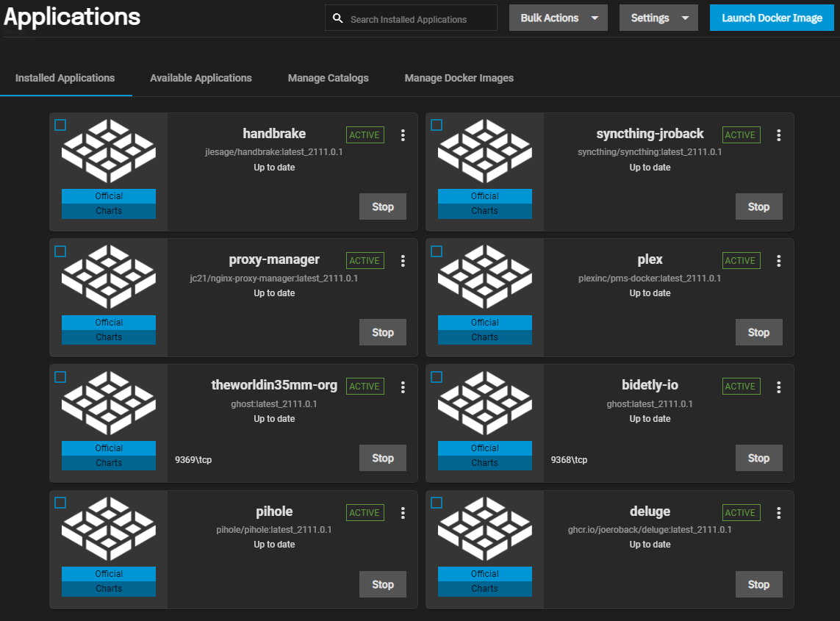Click the 9369\tcp port text
Image resolution: width=840 pixels, height=621 pixels.
click(193, 460)
